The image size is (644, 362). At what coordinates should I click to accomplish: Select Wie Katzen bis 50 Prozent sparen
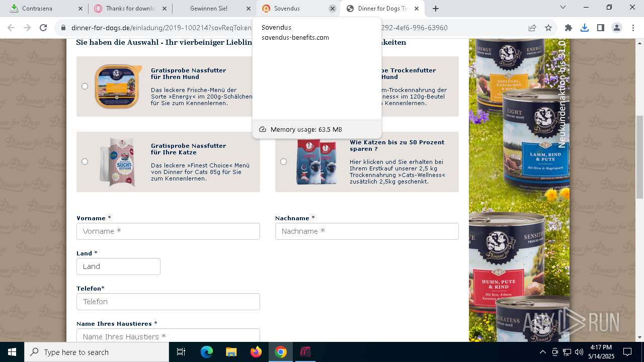[x=283, y=161]
